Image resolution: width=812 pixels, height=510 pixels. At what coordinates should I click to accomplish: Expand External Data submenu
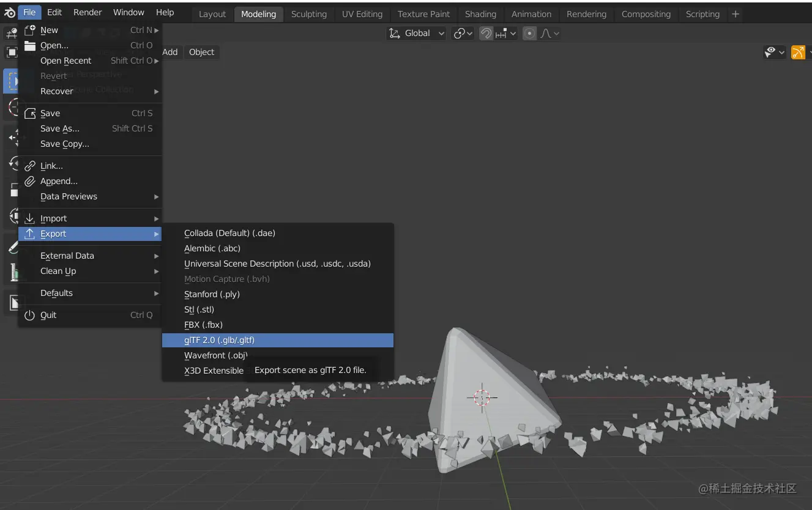(91, 256)
